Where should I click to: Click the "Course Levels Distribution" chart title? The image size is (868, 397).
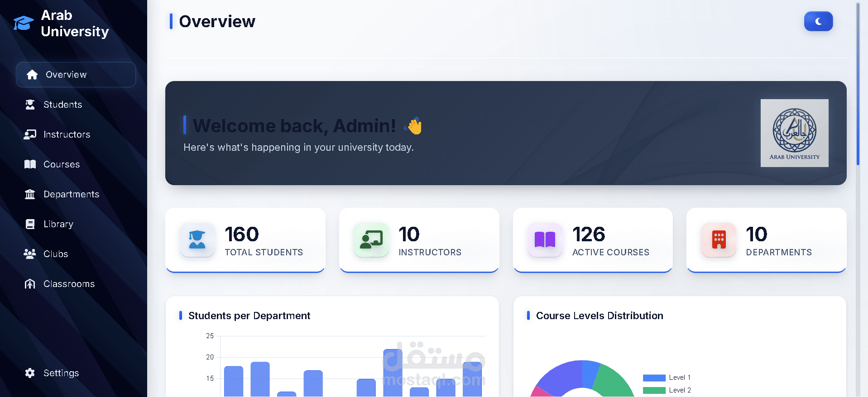click(599, 316)
